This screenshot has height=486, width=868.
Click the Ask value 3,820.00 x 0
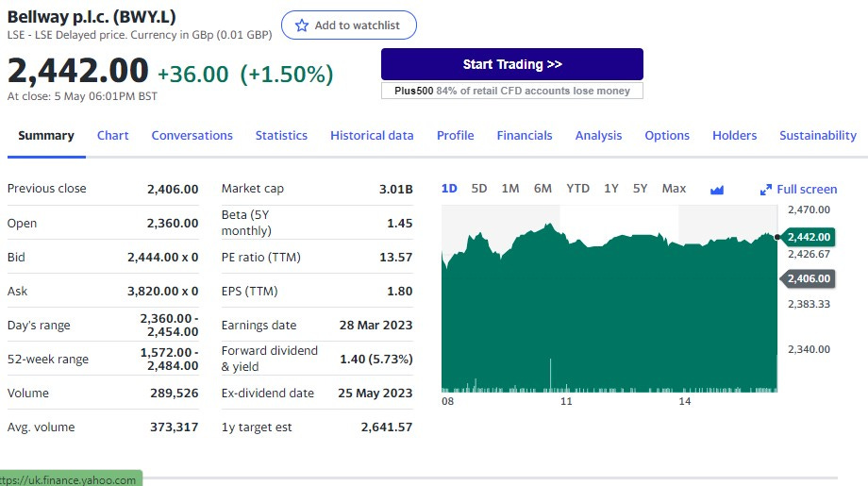[x=162, y=292]
